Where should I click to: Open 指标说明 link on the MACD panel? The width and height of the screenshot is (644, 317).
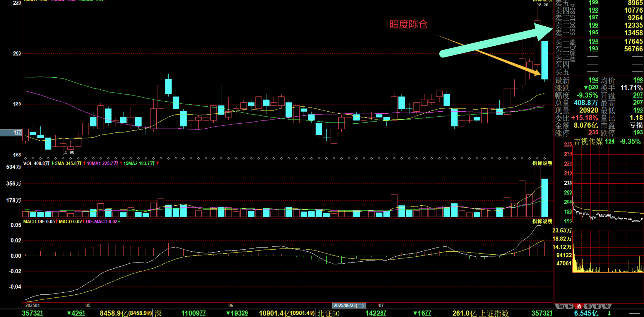point(542,221)
